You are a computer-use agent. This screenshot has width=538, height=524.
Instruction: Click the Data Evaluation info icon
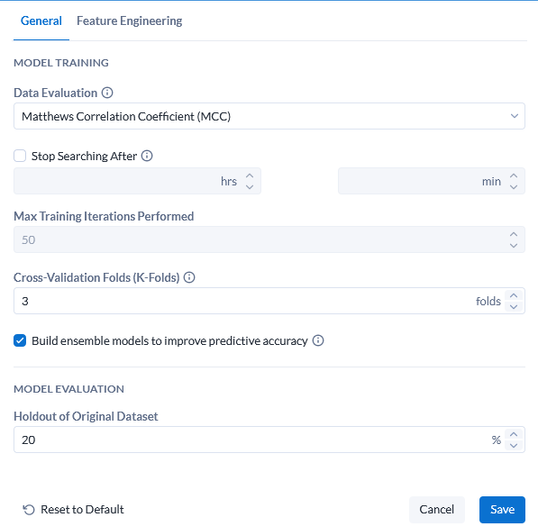coord(107,93)
